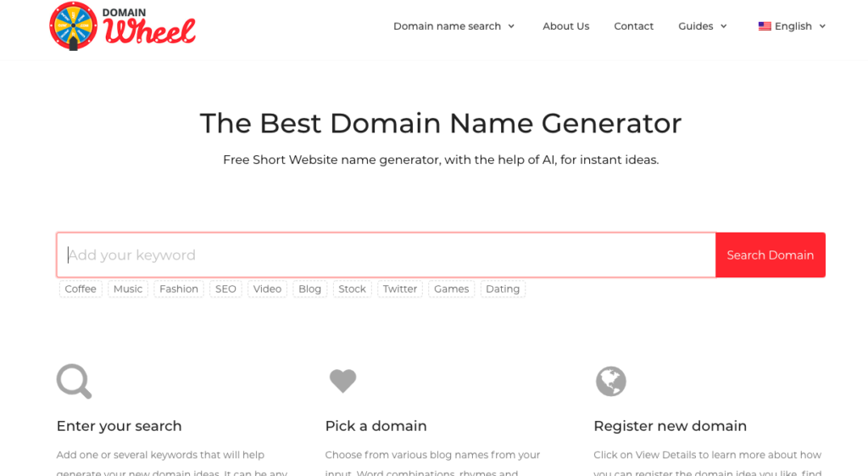Click the Stock keyword tag
The width and height of the screenshot is (868, 476).
[x=352, y=288]
